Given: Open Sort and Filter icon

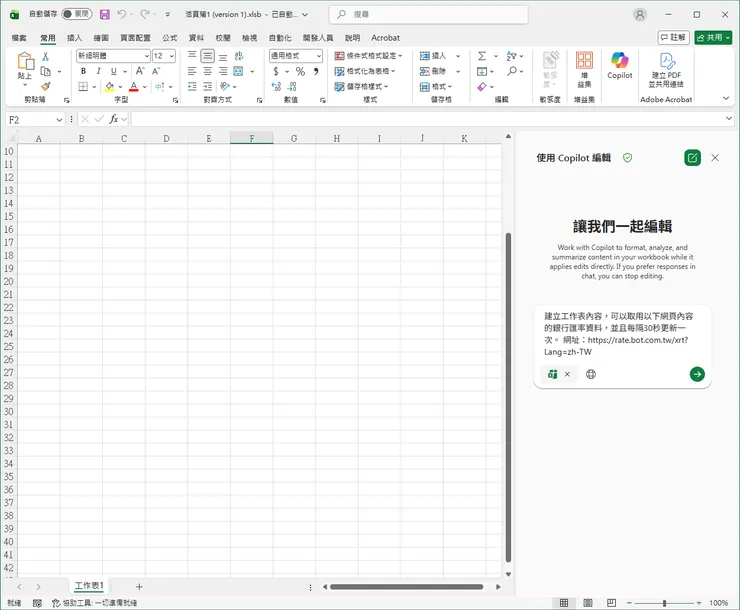Looking at the screenshot, I should [x=512, y=56].
